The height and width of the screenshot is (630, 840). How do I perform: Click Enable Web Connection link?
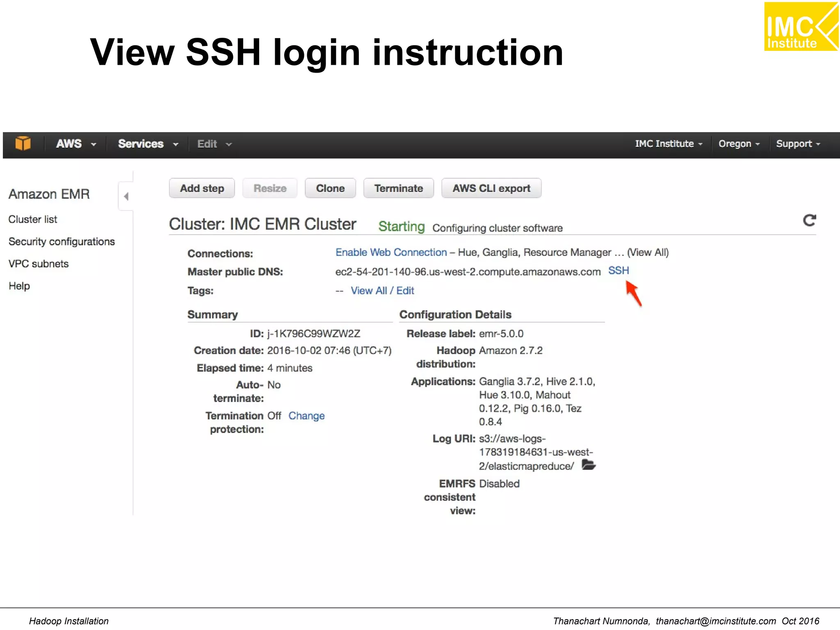[391, 252]
